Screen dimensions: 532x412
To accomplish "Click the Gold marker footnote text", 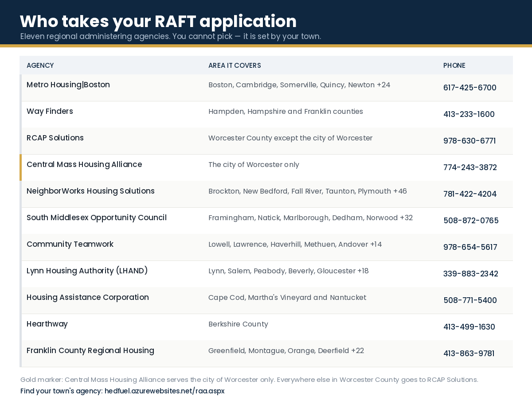I will [249, 380].
